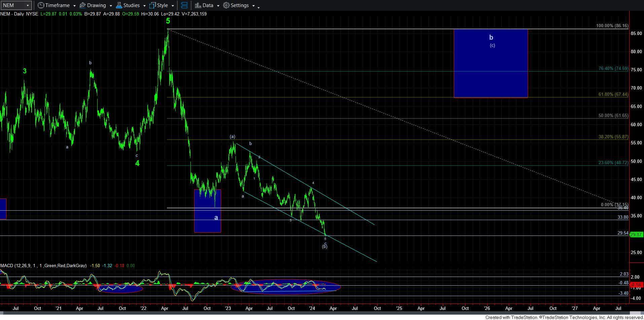The width and height of the screenshot is (644, 320).
Task: Click the "'22" year marker on time axis
Action: pos(143,308)
